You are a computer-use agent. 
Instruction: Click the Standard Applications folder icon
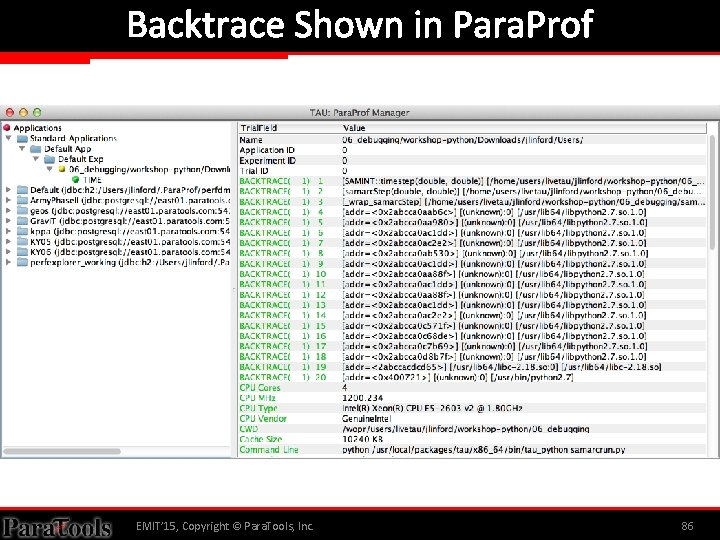click(22, 138)
